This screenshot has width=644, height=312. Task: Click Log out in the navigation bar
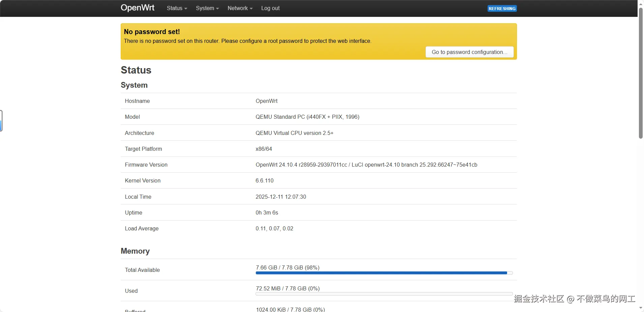click(270, 8)
